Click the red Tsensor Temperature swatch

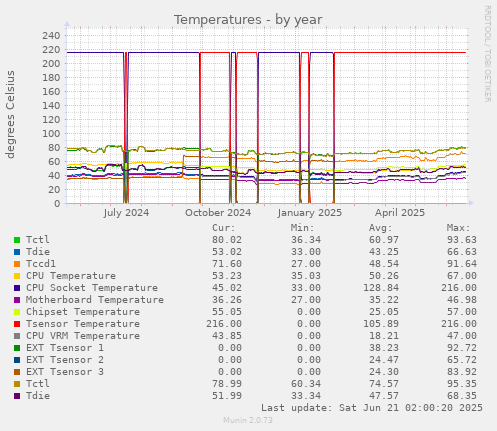tap(17, 324)
